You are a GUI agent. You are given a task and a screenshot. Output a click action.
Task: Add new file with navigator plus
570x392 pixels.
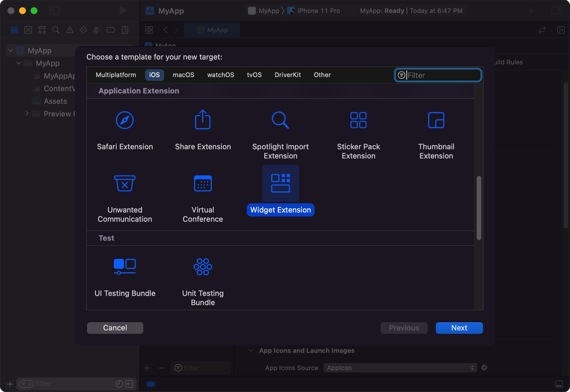pyautogui.click(x=10, y=384)
